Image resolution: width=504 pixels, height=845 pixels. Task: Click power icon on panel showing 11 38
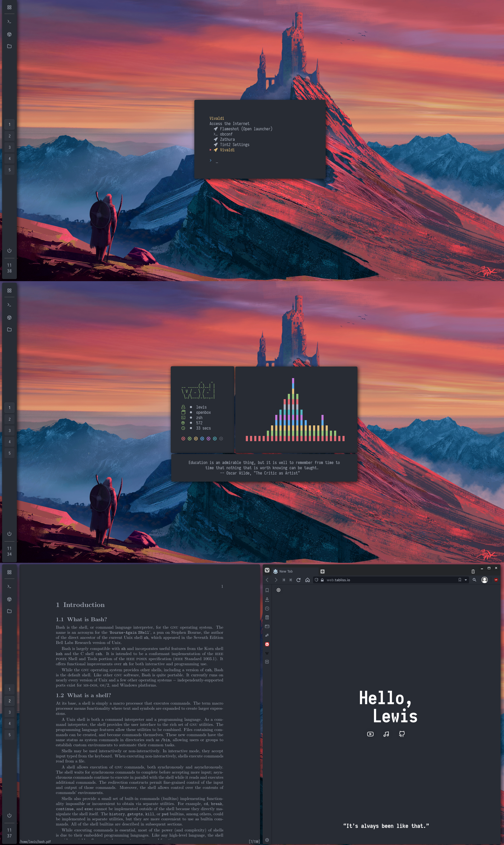point(9,250)
